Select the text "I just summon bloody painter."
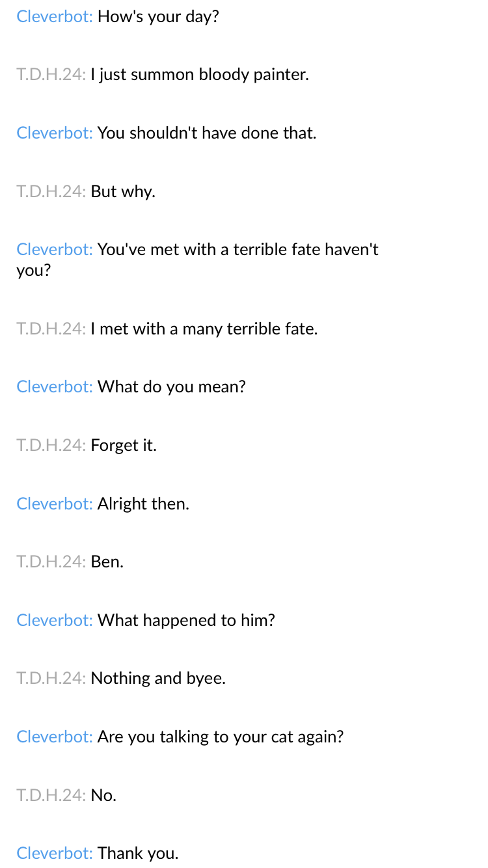The height and width of the screenshot is (868, 488). (200, 75)
